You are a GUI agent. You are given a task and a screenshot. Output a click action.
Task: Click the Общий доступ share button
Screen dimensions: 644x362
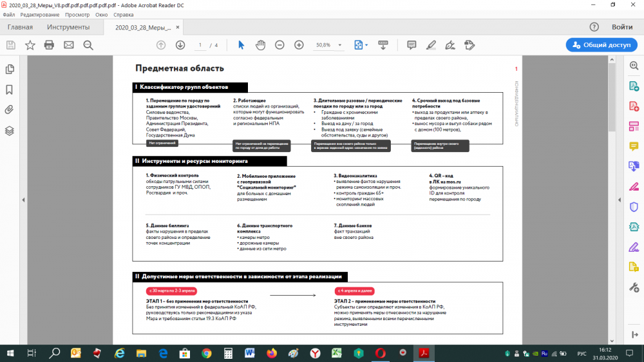(601, 45)
